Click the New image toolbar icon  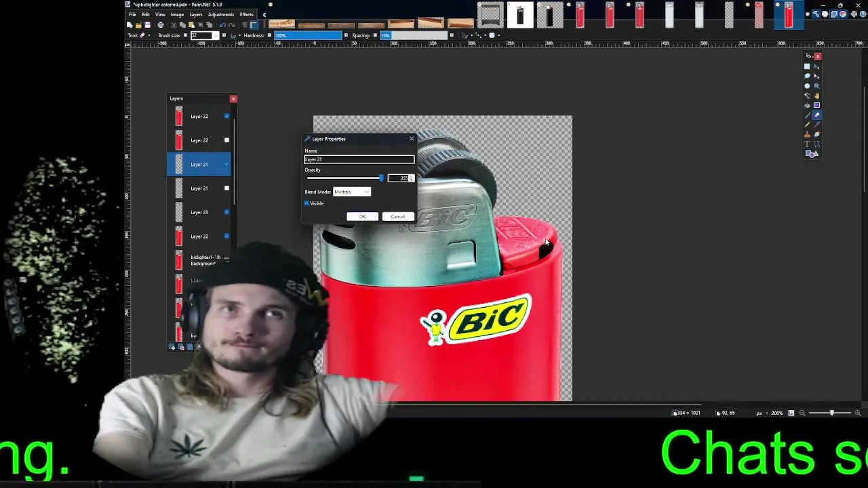coord(130,25)
